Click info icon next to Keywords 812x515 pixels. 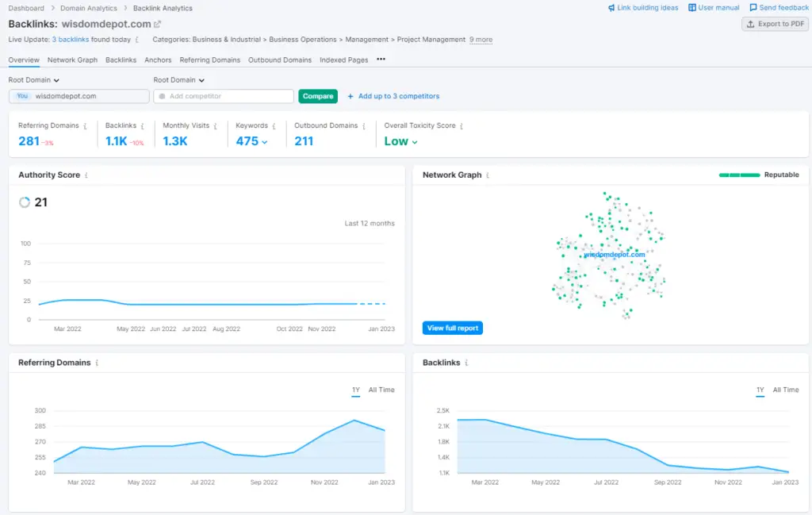[274, 126]
